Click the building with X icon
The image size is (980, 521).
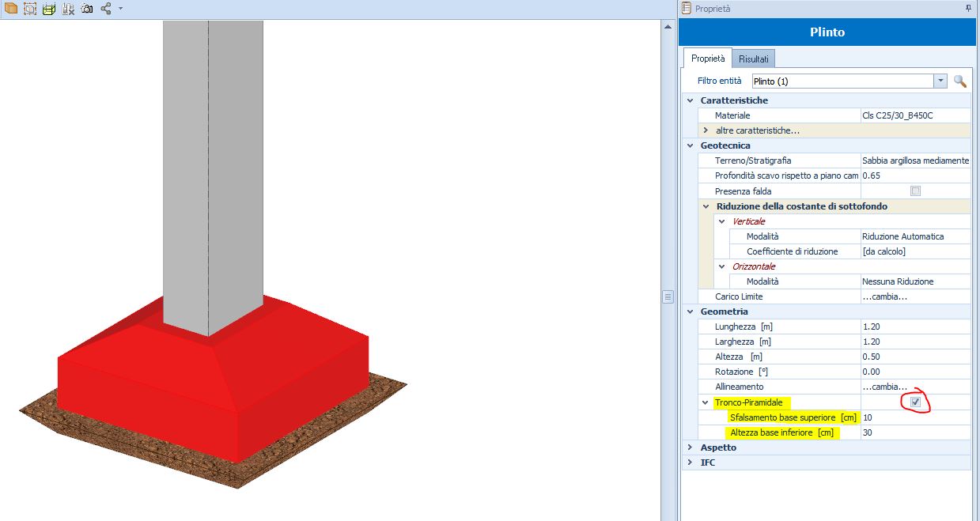(x=68, y=9)
